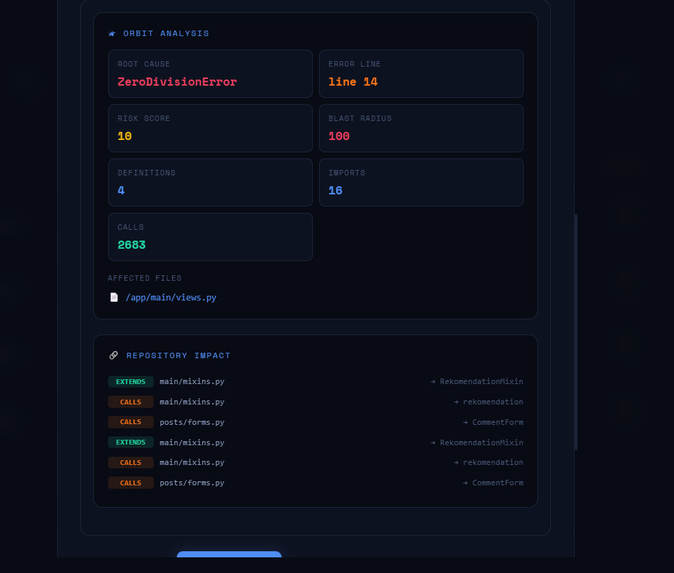Click the first 'RekomendationMixin' target name
Screen dimensions: 674x573
[481, 381]
